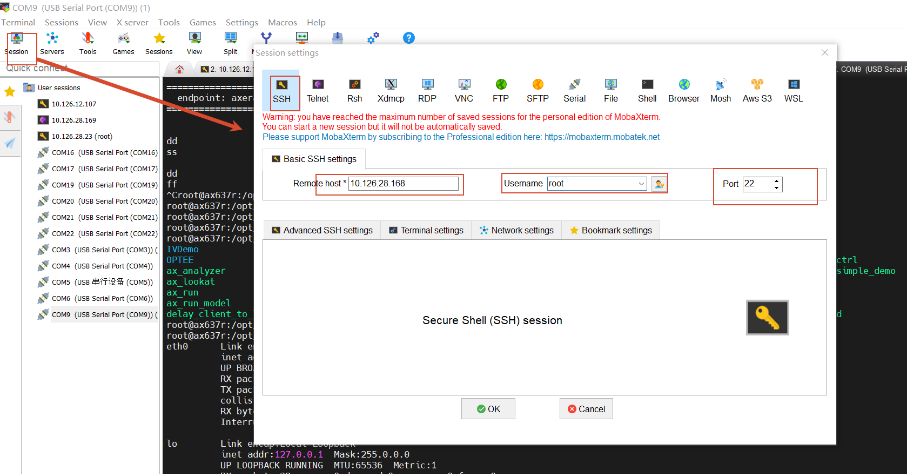Image resolution: width=907 pixels, height=474 pixels.
Task: Select Xdmcp session type
Action: [x=390, y=91]
